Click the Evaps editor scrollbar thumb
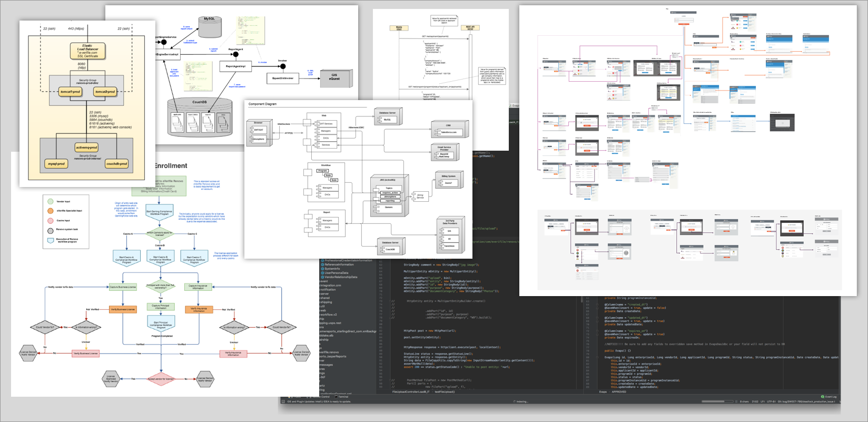 pyautogui.click(x=581, y=298)
